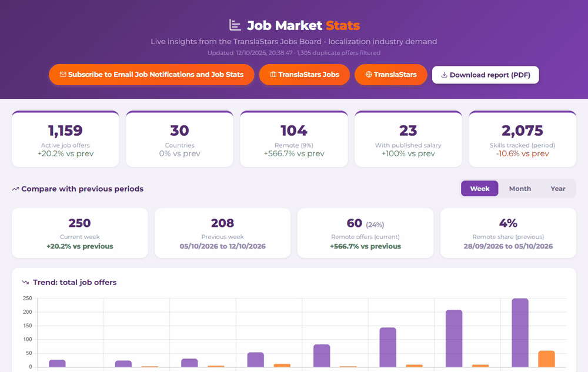Screen dimensions: 588x372
Task: Download report (PDF)
Action: [485, 75]
